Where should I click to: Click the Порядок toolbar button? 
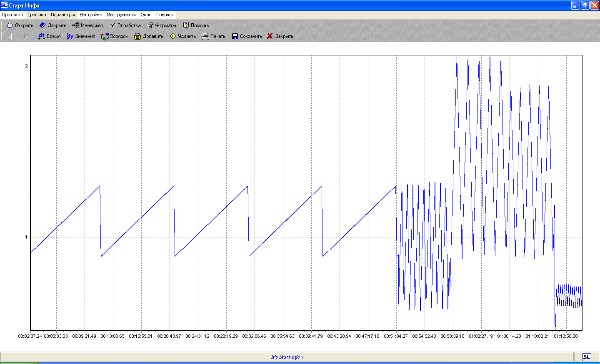[x=115, y=36]
